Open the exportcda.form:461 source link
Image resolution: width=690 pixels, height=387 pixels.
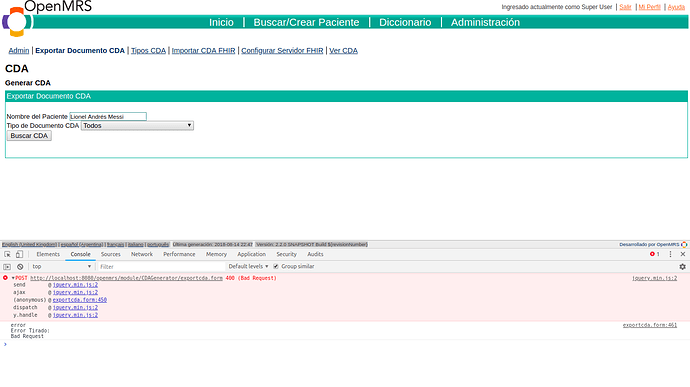click(x=650, y=325)
